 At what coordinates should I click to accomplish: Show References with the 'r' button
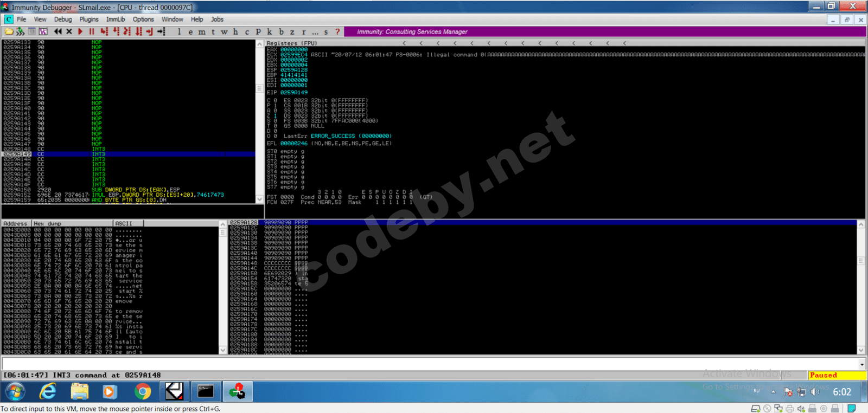click(304, 32)
